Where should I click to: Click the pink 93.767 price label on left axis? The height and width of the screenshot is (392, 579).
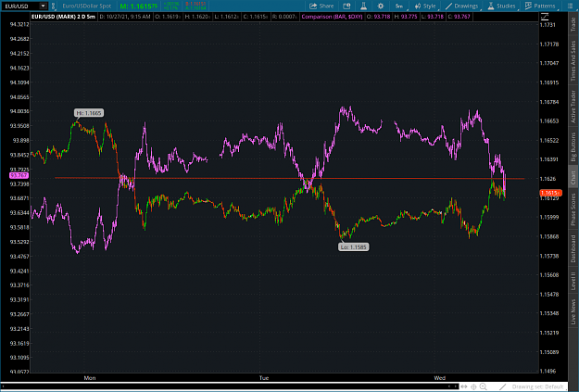[x=19, y=175]
